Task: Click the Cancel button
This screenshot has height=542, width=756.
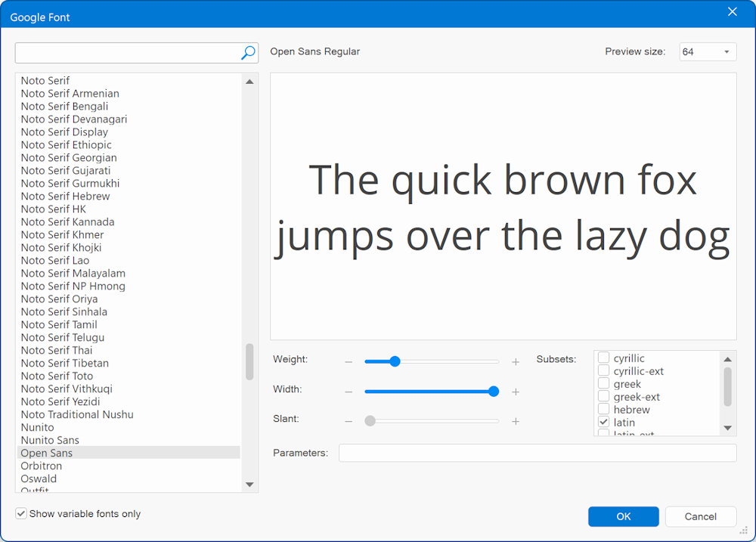Action: point(700,516)
